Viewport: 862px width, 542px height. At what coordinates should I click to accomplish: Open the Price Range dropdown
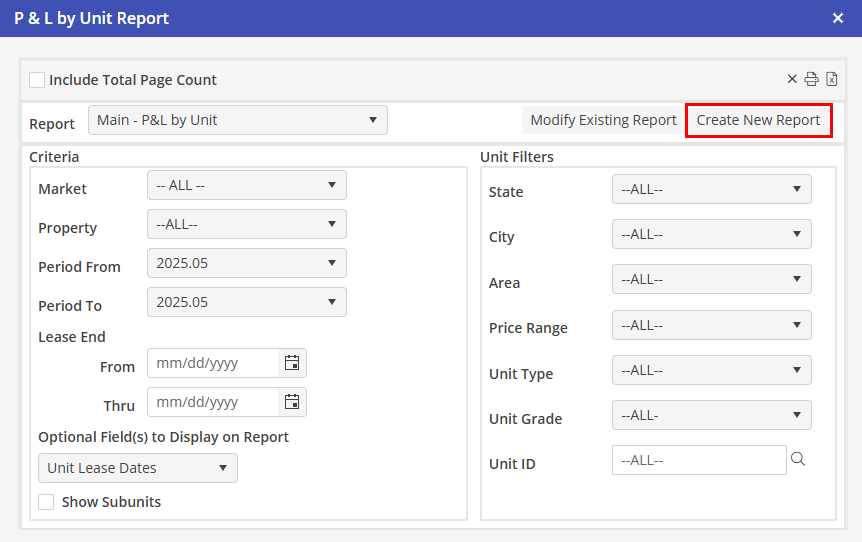[711, 325]
